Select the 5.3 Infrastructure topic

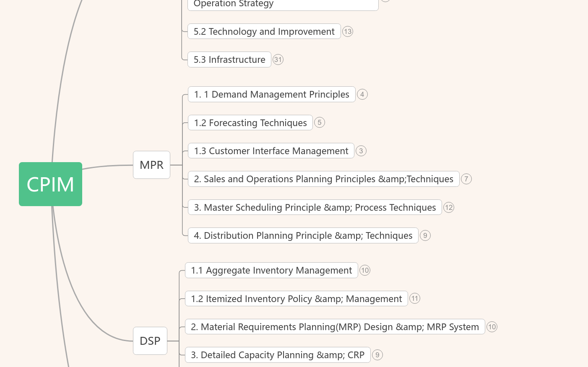pos(229,59)
